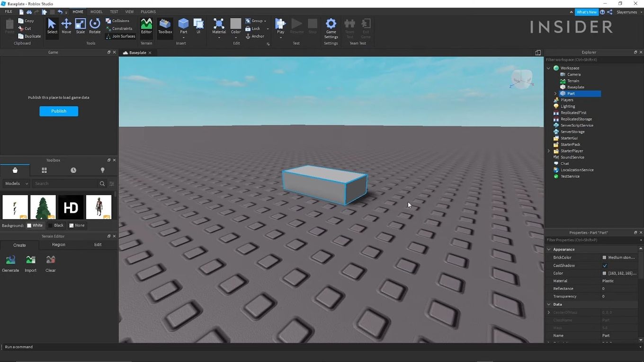Open the Toolbox creations lightbulb tab
The image size is (644, 362).
(102, 170)
